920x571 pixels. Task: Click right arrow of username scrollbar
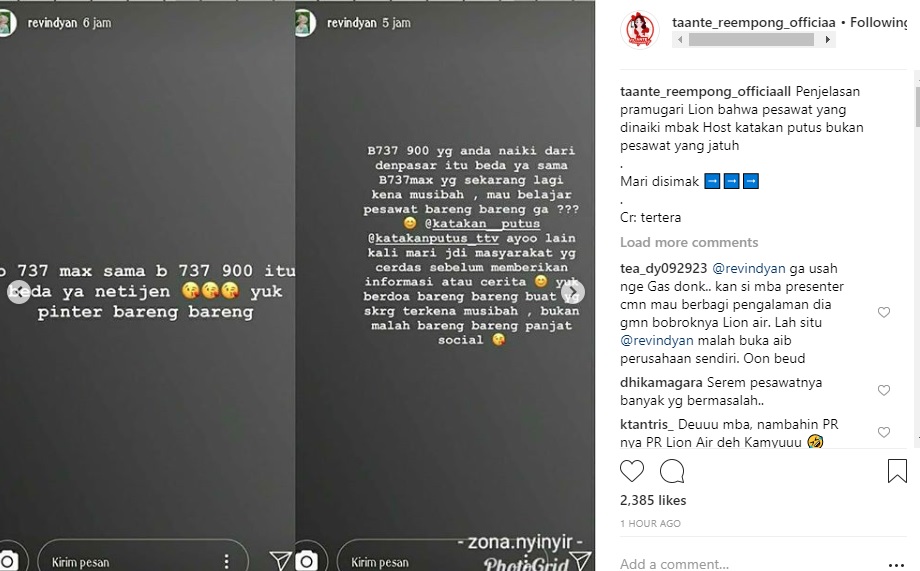click(827, 40)
